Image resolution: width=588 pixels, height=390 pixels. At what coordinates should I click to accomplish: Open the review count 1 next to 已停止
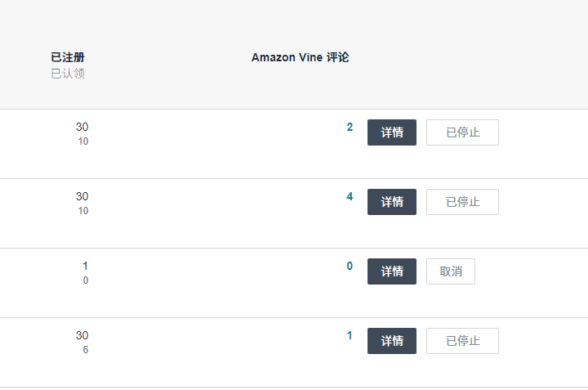point(350,335)
